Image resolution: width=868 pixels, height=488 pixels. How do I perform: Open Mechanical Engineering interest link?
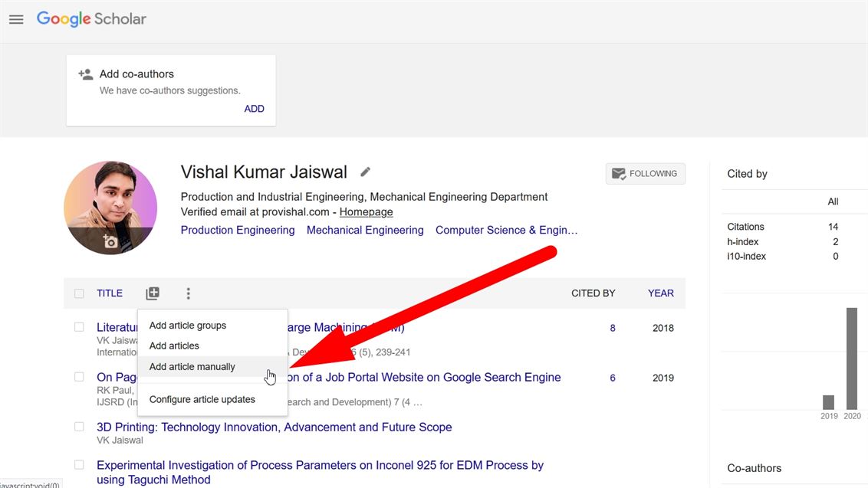coord(365,230)
